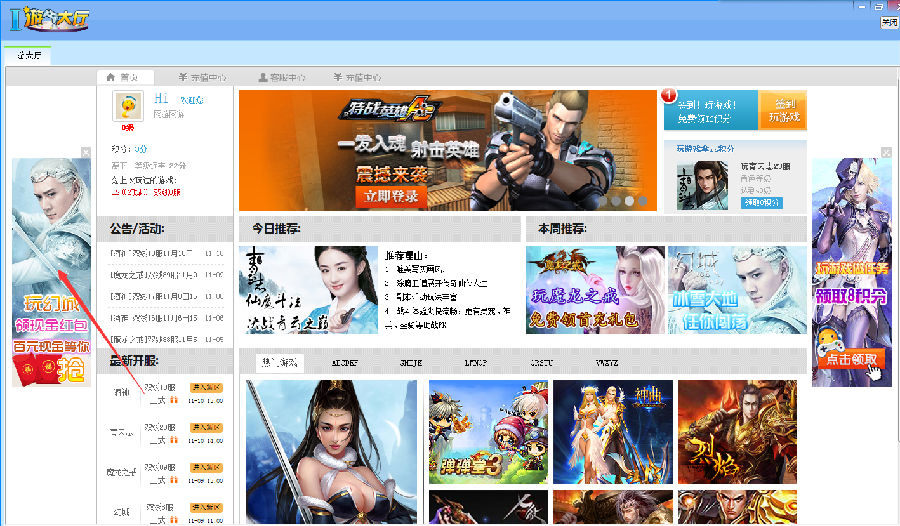Click the blue 领取积分 button

point(762,203)
